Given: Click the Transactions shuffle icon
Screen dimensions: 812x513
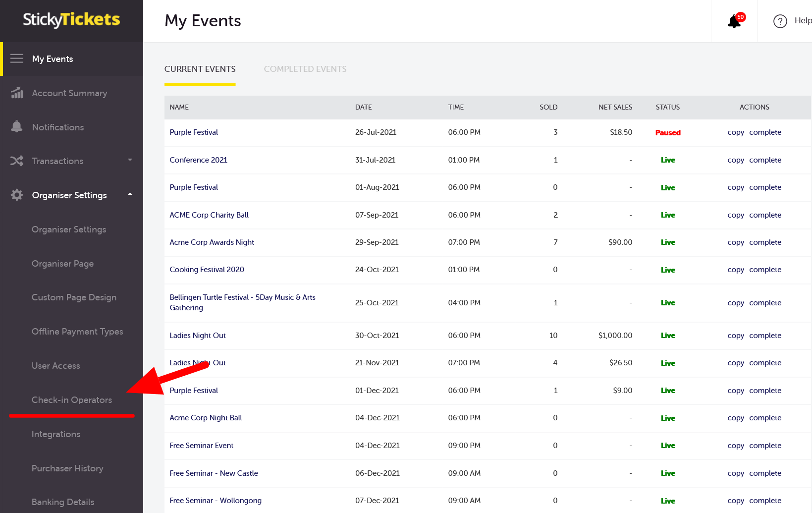Looking at the screenshot, I should click(17, 161).
